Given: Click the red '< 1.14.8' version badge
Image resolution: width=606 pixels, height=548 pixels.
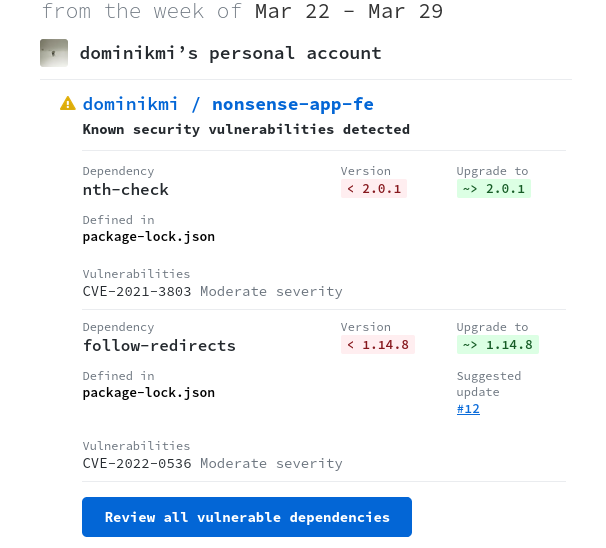Looking at the screenshot, I should (378, 345).
